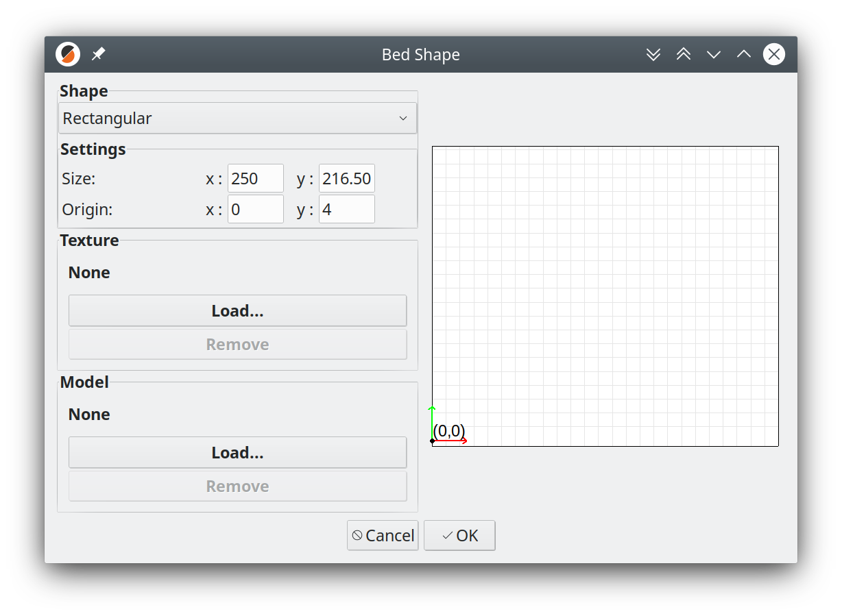This screenshot has height=616, width=842.
Task: Click the Size y field showing 216.50
Action: click(347, 179)
